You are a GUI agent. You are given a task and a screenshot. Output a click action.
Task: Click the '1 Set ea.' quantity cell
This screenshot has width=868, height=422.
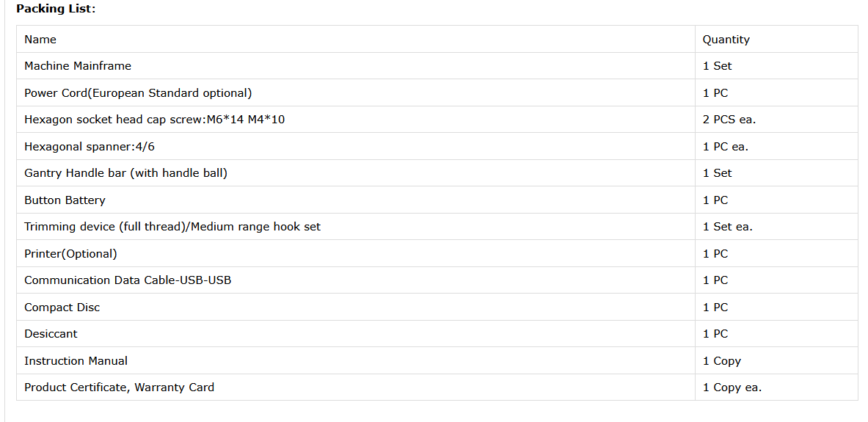pyautogui.click(x=727, y=227)
